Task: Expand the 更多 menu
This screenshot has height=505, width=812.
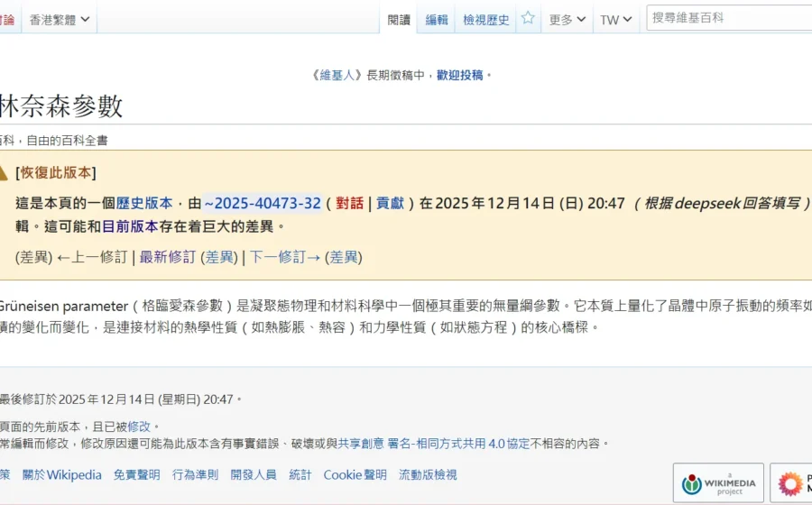Action: [x=567, y=20]
